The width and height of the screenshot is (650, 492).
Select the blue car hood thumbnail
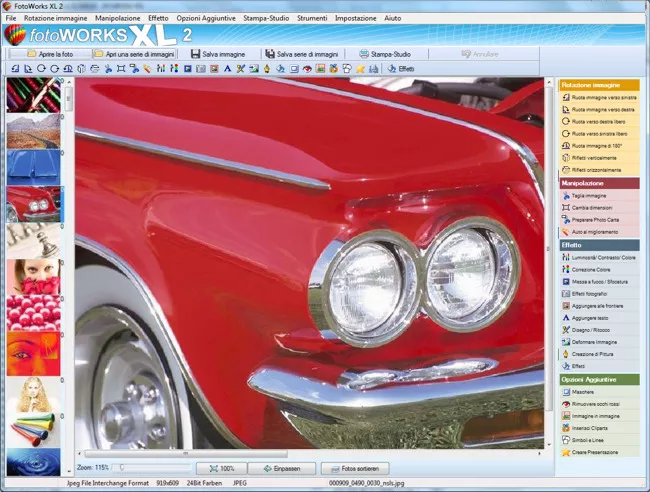(x=33, y=167)
